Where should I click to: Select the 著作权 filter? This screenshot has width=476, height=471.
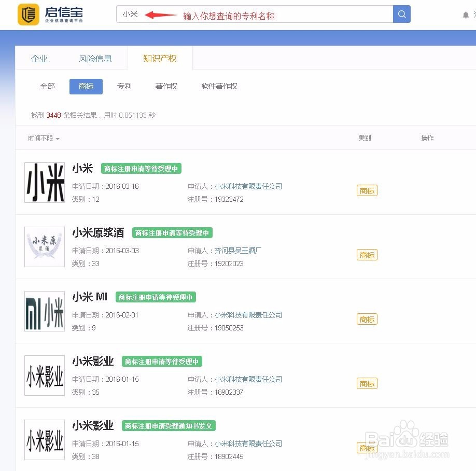click(166, 86)
